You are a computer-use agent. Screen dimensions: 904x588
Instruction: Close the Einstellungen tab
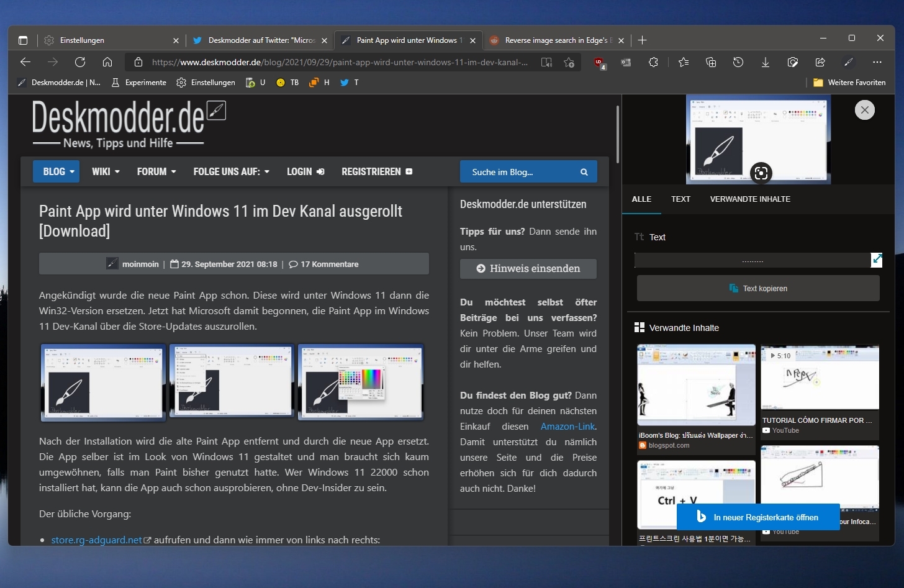tap(176, 40)
